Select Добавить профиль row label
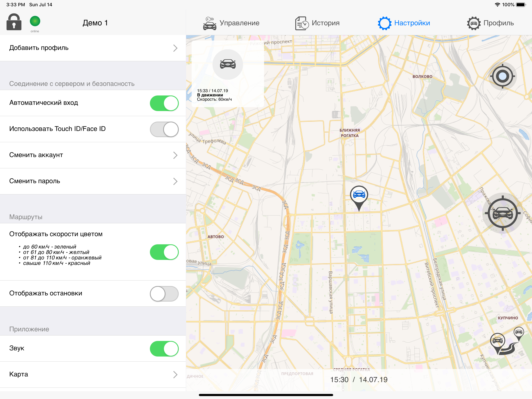The width and height of the screenshot is (532, 399). pyautogui.click(x=39, y=48)
